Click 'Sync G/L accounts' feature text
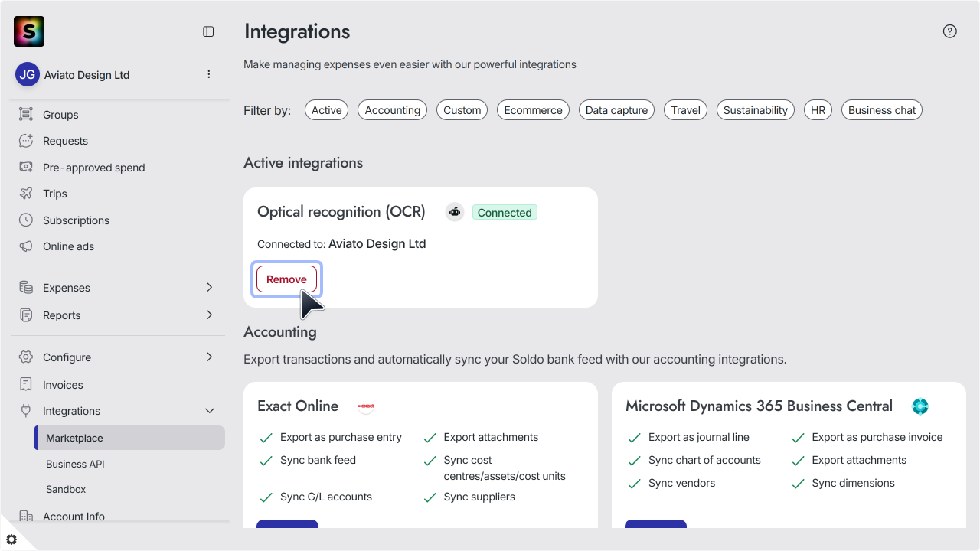The height and width of the screenshot is (551, 980). tap(326, 497)
